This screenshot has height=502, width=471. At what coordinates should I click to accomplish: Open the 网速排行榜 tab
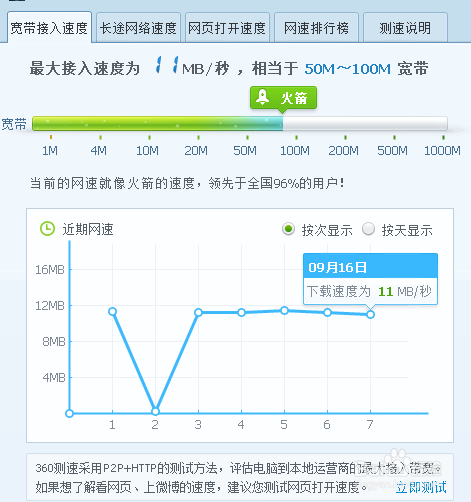[x=316, y=28]
